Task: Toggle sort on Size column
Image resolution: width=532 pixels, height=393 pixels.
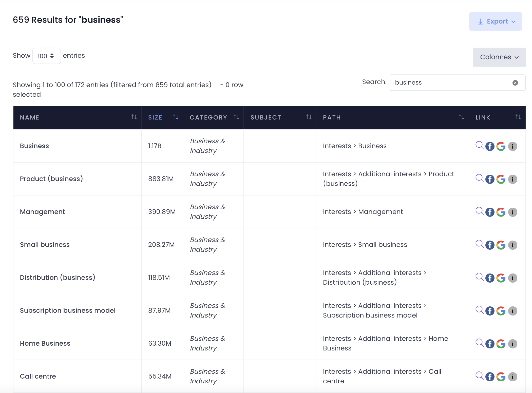Action: 176,117
